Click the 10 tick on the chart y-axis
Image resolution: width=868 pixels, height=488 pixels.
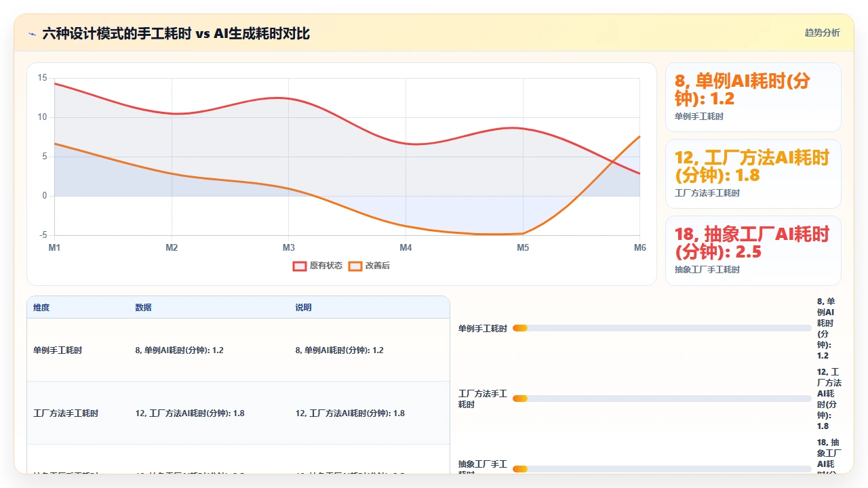43,117
